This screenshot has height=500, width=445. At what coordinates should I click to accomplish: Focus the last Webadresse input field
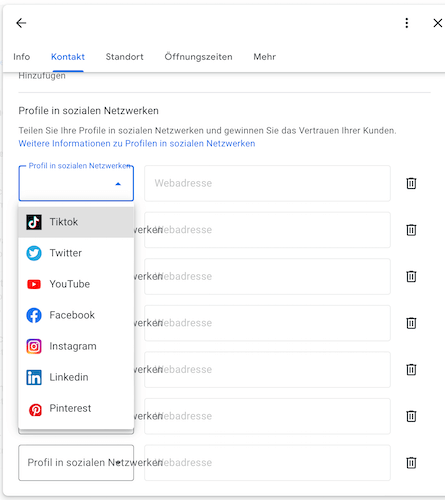click(x=267, y=463)
